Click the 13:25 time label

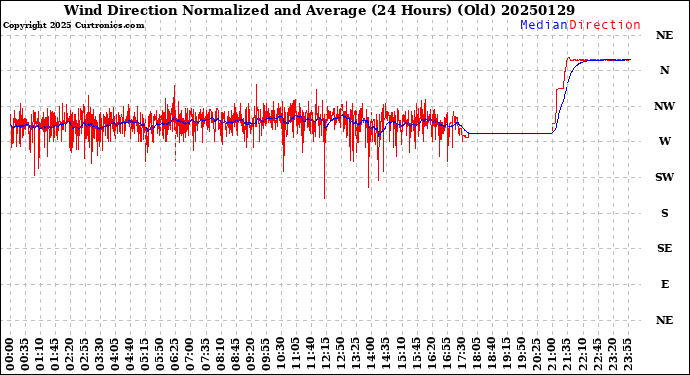356,355
